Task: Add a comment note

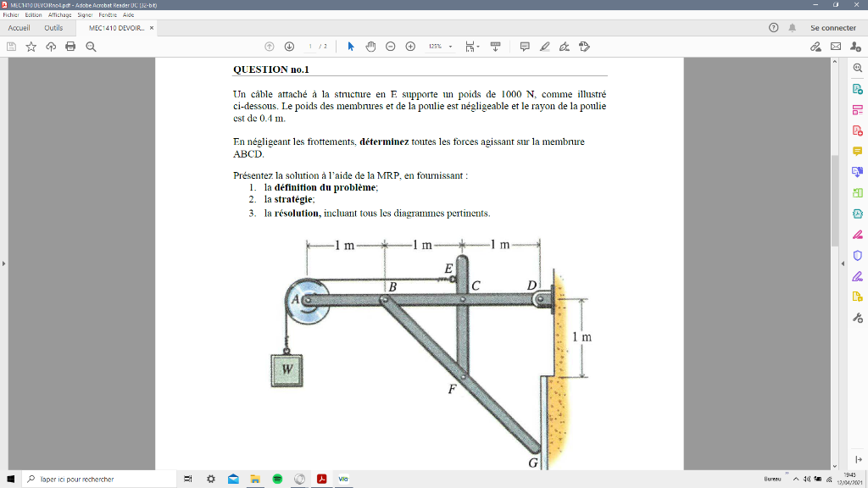Action: click(525, 47)
